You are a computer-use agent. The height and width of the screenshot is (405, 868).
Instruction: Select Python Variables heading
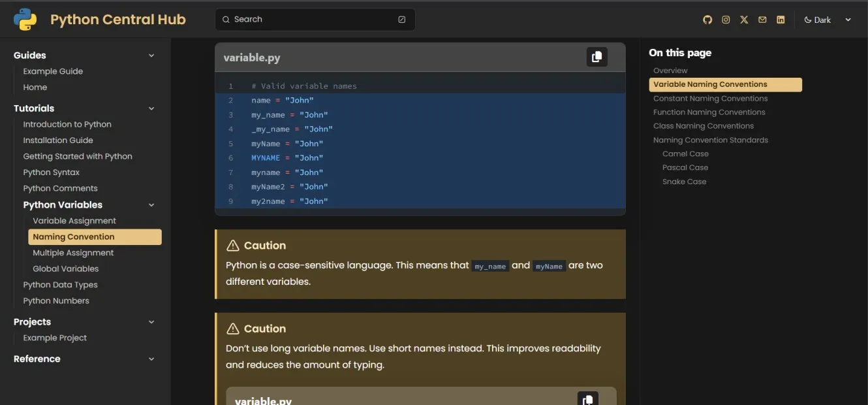tap(63, 205)
